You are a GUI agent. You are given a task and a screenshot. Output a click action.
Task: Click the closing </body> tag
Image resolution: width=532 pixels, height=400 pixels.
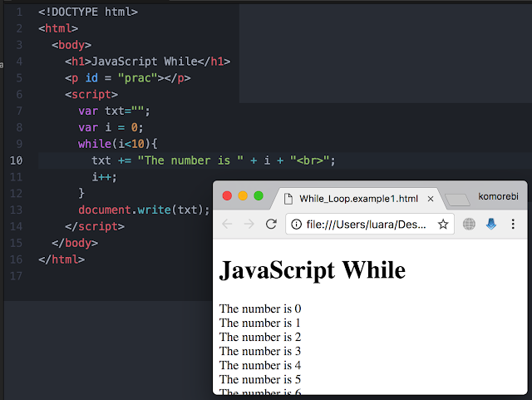tap(75, 243)
